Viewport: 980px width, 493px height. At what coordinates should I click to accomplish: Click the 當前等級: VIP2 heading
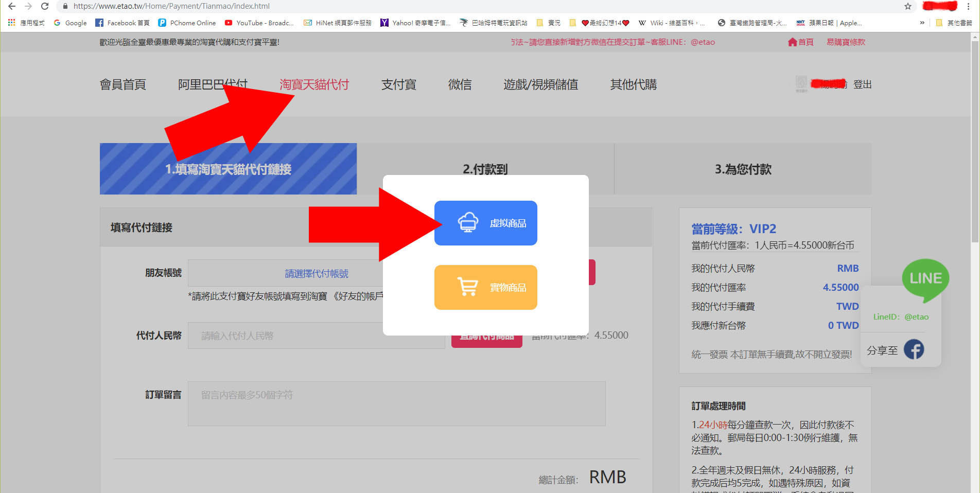coord(733,229)
